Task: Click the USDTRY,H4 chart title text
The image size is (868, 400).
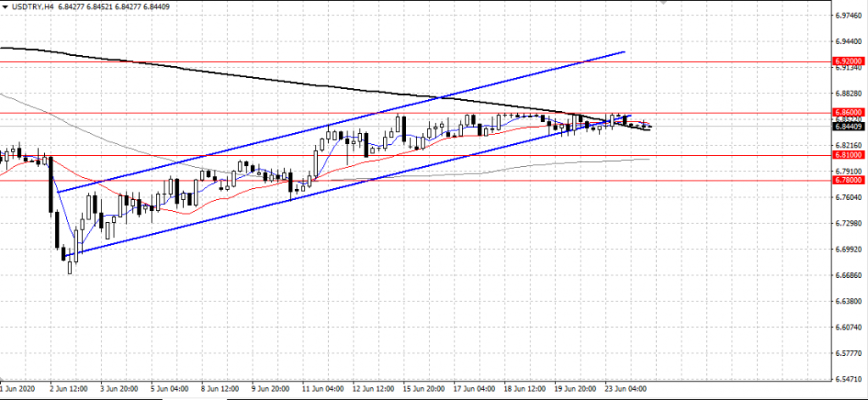Action: [34, 8]
